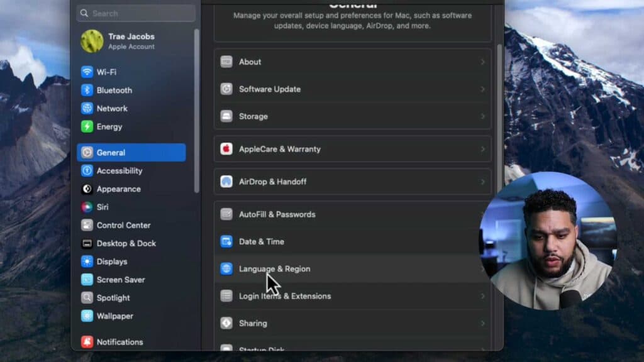This screenshot has height=362, width=644.
Task: Click the sidebar scrollbar
Action: click(x=197, y=111)
